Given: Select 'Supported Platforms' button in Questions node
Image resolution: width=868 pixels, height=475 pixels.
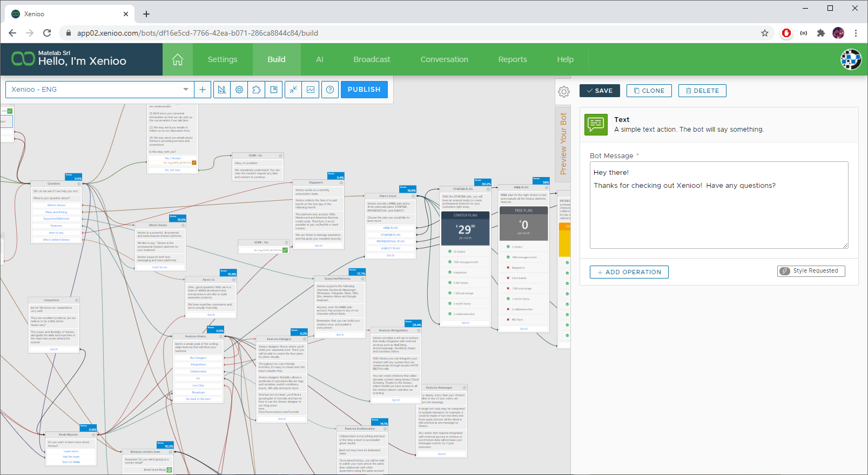Looking at the screenshot, I should coord(56,219).
